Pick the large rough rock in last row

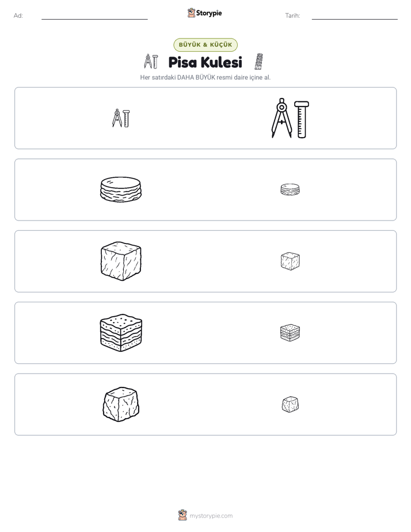[x=121, y=404]
